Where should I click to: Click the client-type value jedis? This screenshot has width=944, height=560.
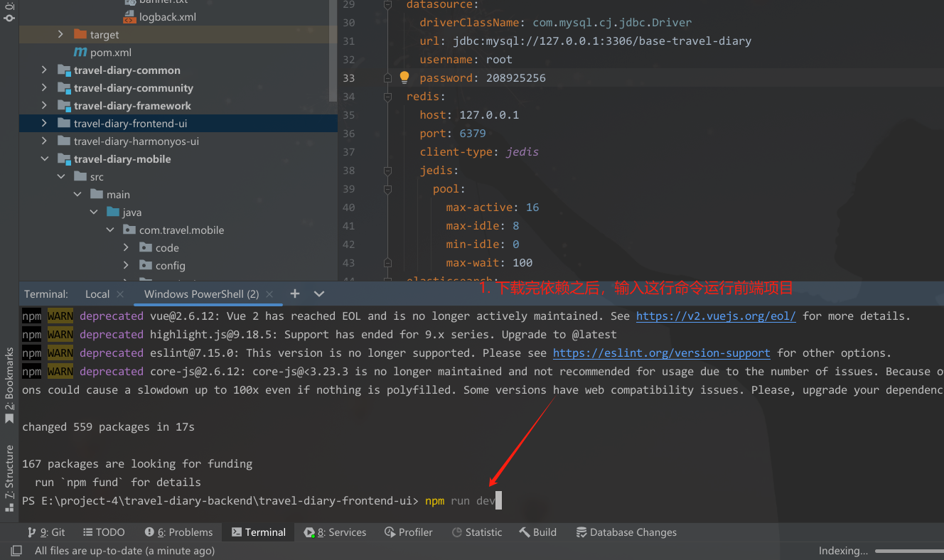tap(522, 152)
